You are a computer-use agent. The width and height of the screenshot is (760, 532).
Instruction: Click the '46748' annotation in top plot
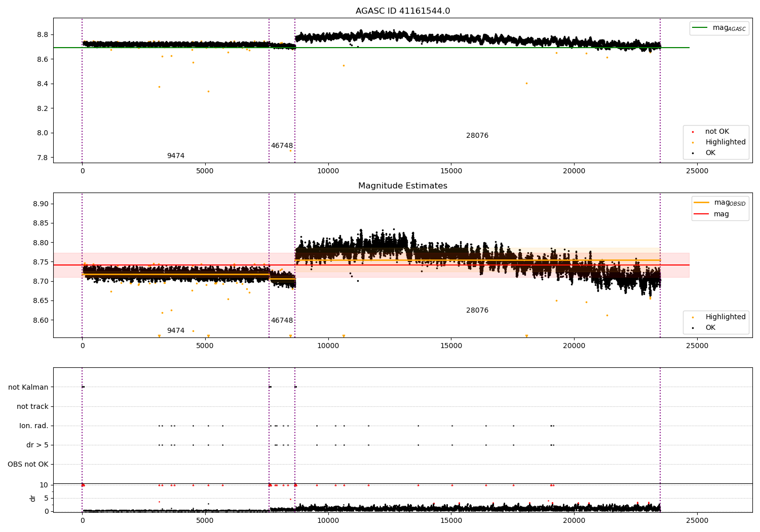tap(282, 146)
